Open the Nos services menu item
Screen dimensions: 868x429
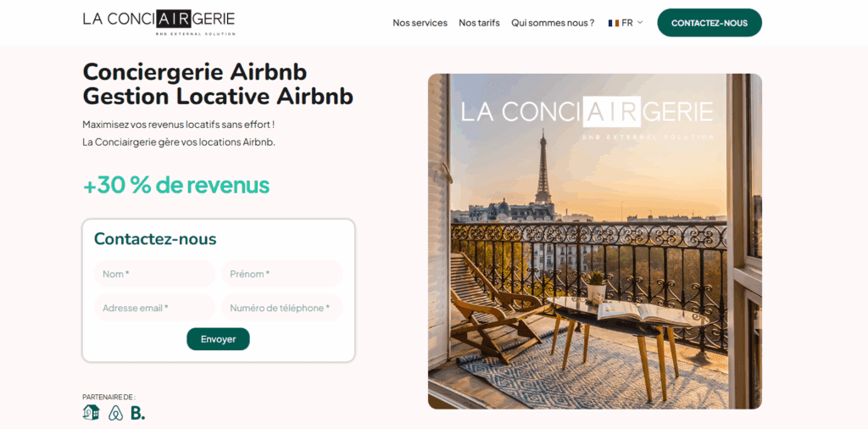[x=420, y=23]
